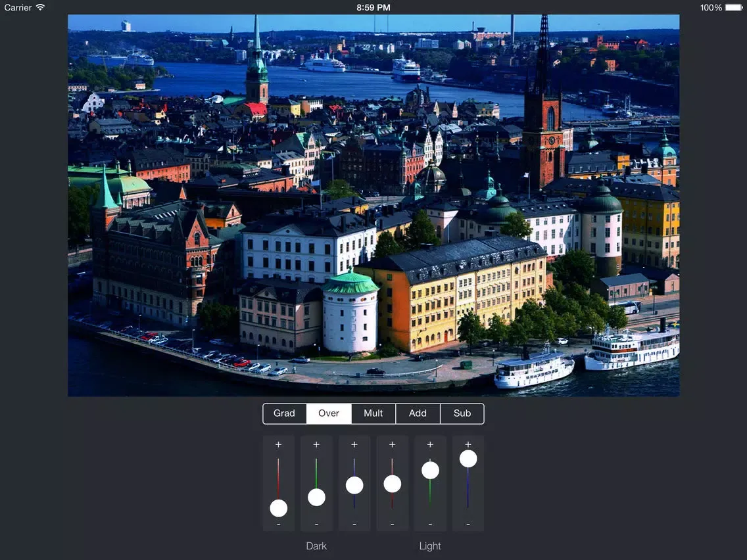Choose the Mult blend mode segment

coord(373,413)
